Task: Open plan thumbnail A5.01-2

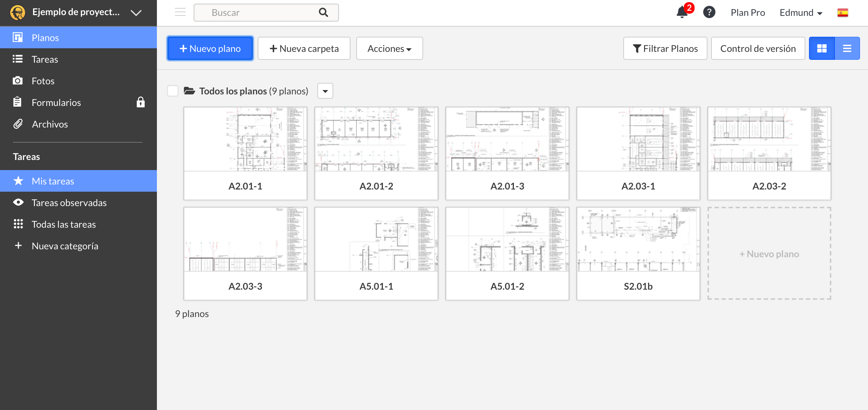Action: (x=507, y=253)
